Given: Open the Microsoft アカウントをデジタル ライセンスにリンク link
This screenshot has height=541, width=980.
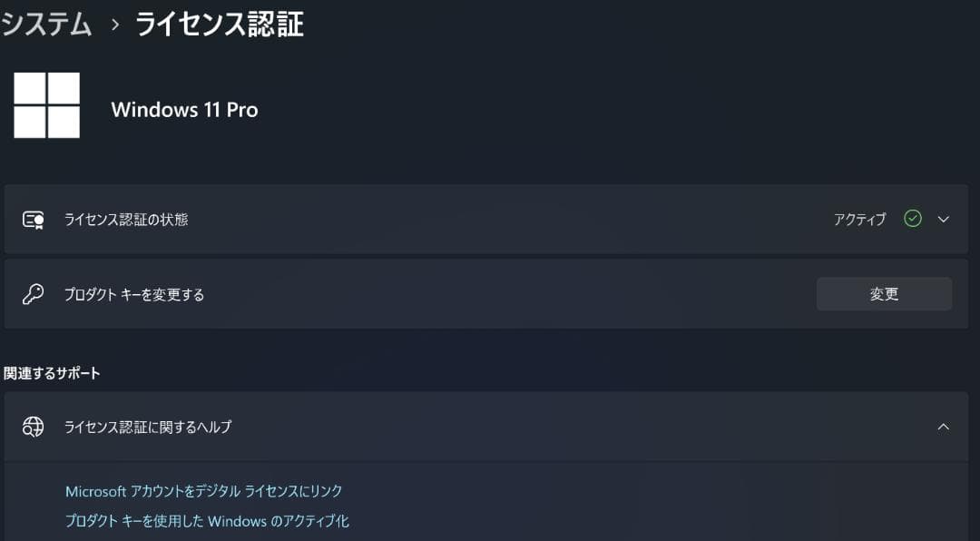Looking at the screenshot, I should pyautogui.click(x=203, y=490).
